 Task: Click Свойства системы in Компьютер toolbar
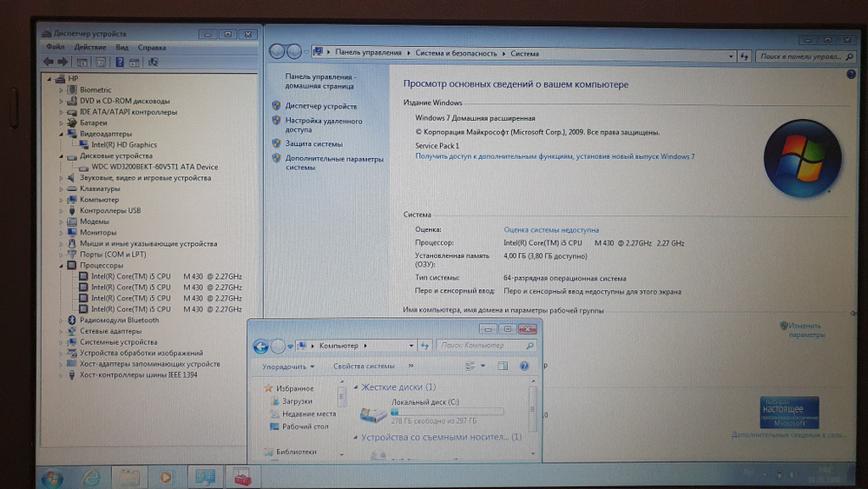coord(364,366)
